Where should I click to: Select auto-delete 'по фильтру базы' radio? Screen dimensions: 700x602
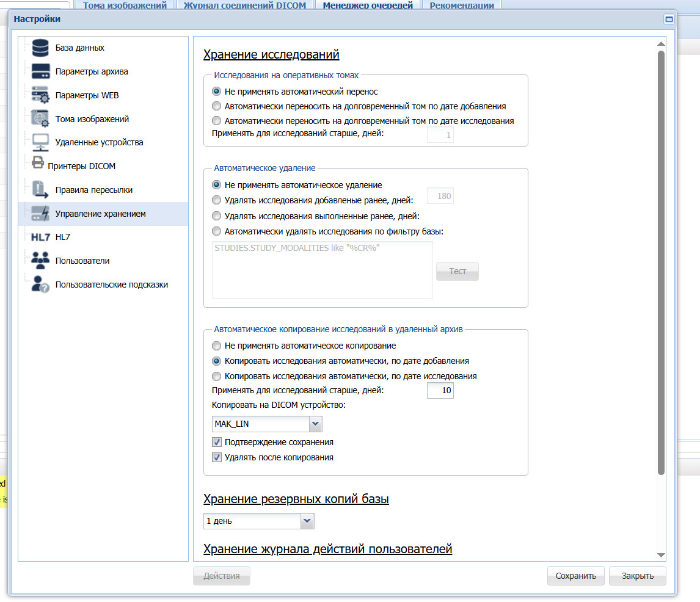coord(216,231)
